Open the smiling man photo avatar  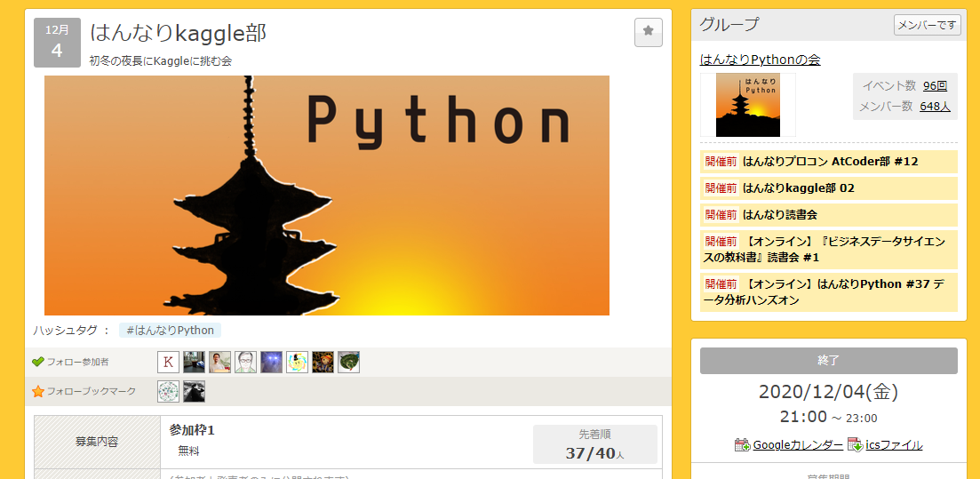(x=220, y=362)
